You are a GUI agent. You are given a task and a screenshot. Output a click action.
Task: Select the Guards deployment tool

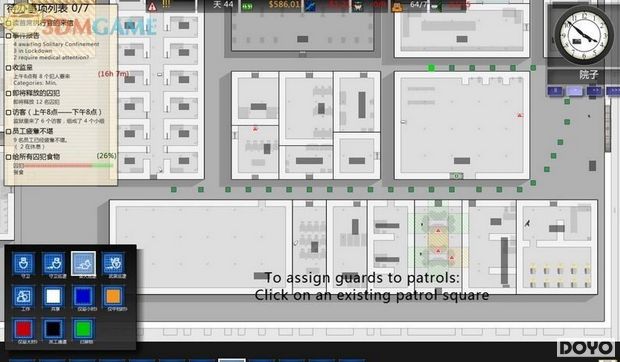23,264
